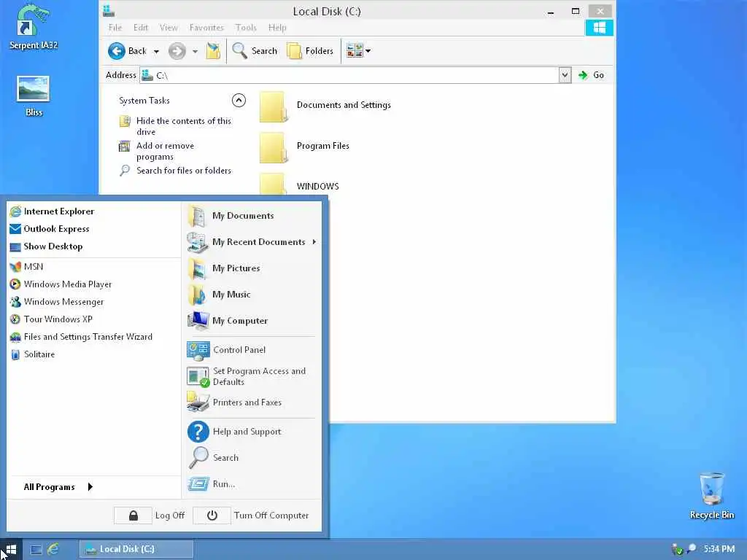Click the Show Desktop quick launch icon
The image size is (747, 560).
tap(36, 550)
